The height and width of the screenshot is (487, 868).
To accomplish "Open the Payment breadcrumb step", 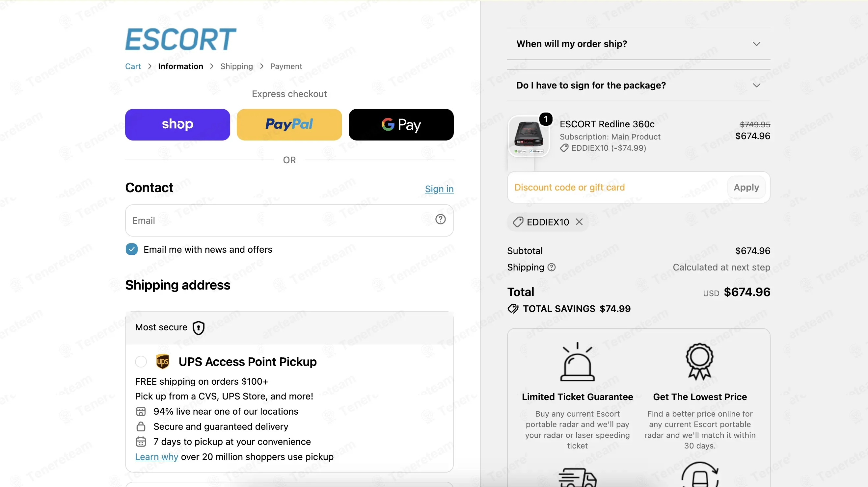I will pyautogui.click(x=286, y=66).
